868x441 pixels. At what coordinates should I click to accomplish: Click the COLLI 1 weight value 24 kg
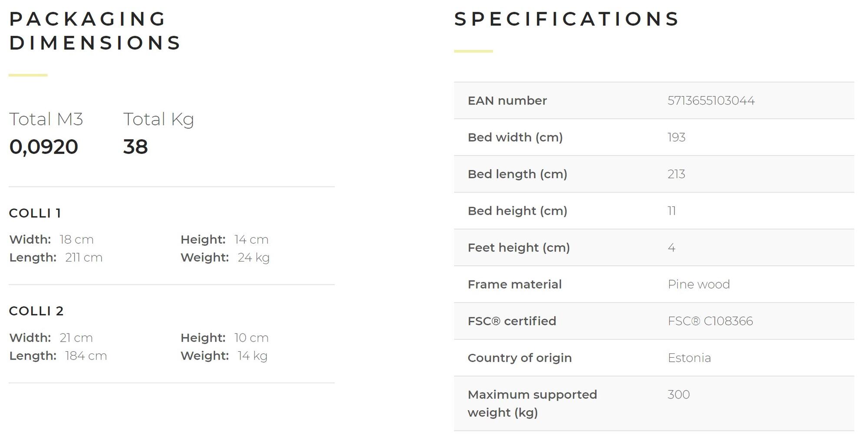coord(253,258)
